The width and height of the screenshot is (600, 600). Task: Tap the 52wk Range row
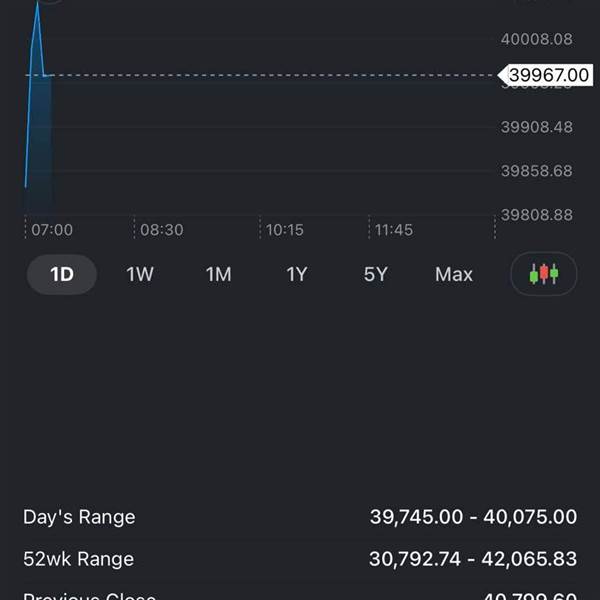[x=300, y=559]
